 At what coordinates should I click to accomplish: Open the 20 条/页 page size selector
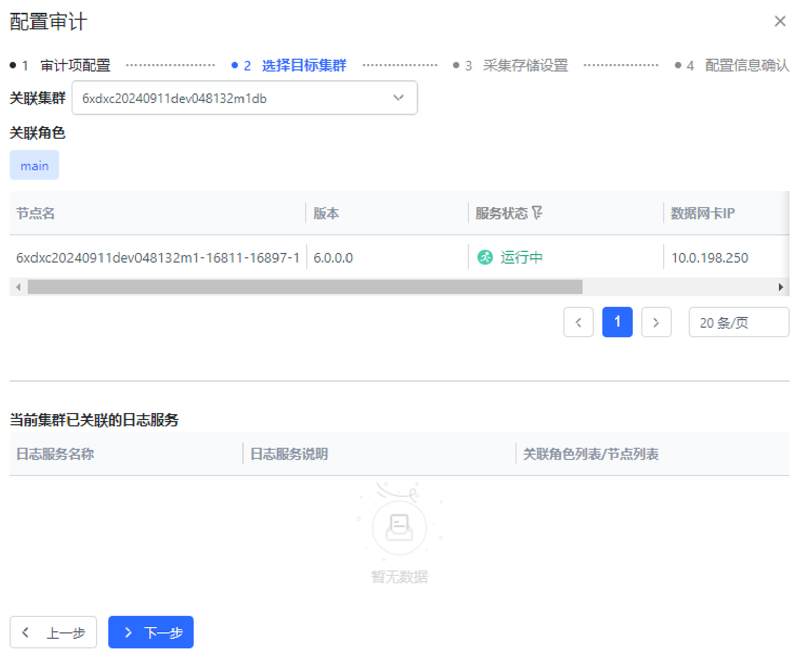(x=738, y=322)
